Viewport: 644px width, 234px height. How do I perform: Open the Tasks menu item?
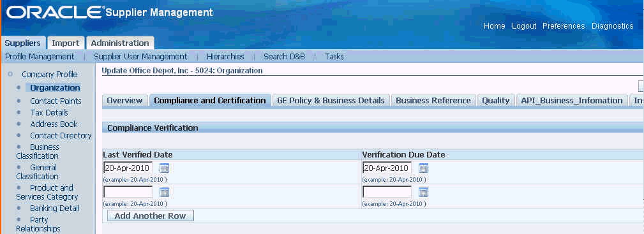tap(334, 57)
